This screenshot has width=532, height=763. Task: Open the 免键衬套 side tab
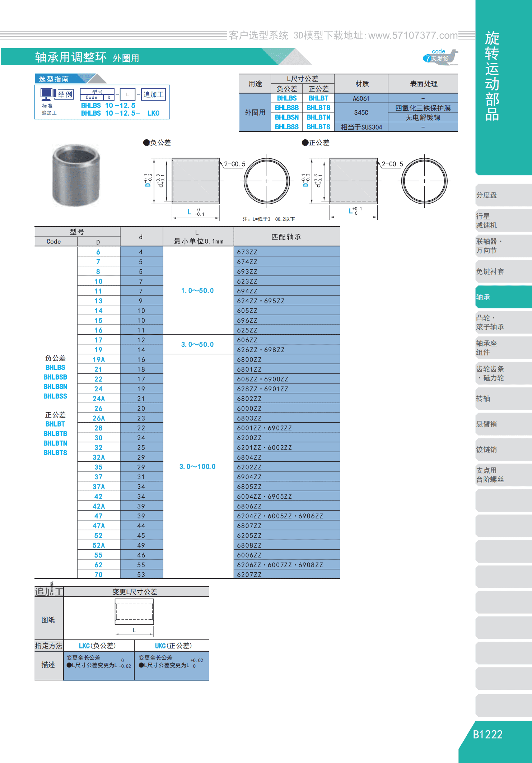[x=503, y=271]
